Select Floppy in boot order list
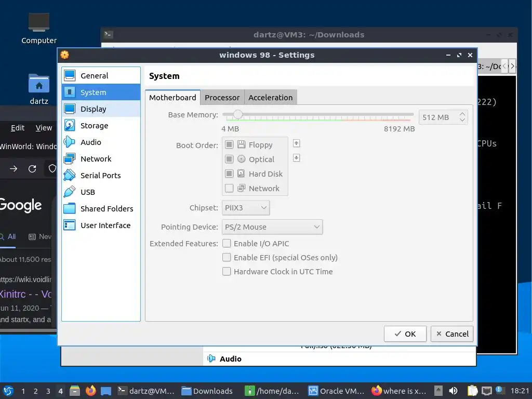The width and height of the screenshot is (532, 399). [x=255, y=145]
